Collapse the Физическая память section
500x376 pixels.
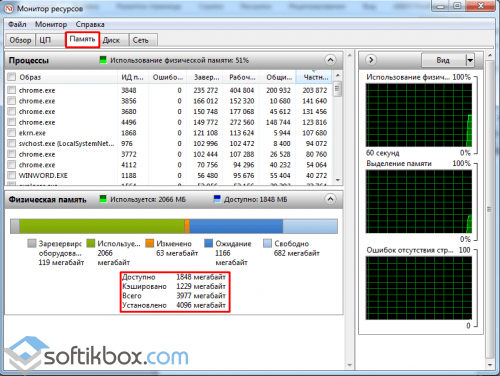click(330, 199)
